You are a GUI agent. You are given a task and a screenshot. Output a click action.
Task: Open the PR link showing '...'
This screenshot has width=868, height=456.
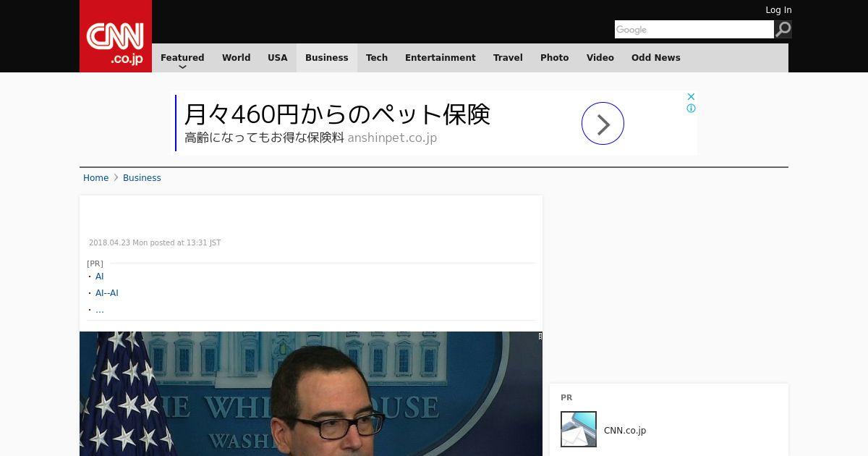pyautogui.click(x=100, y=310)
